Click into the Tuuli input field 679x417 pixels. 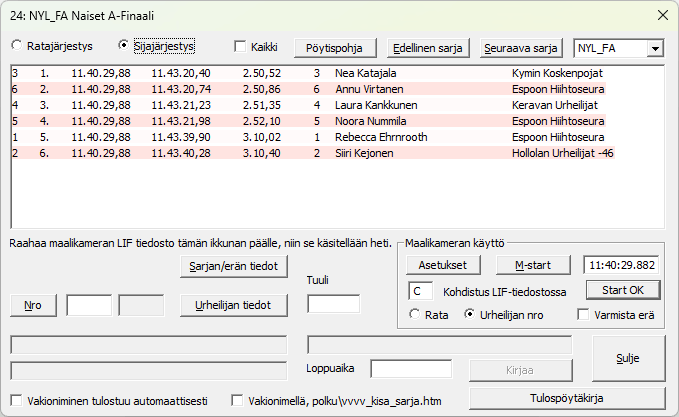point(333,304)
